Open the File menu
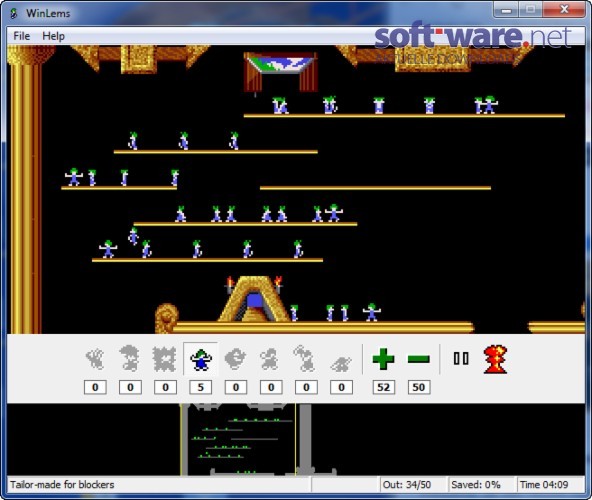592x500 pixels. tap(22, 36)
